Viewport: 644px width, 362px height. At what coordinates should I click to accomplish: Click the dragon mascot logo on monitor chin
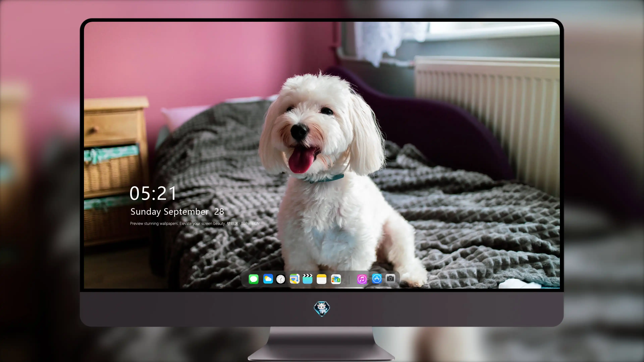(322, 309)
